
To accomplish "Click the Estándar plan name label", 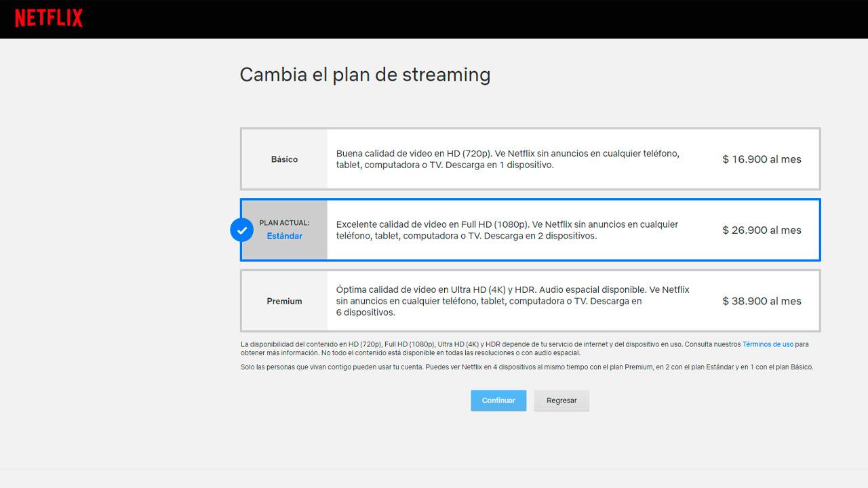I will point(284,236).
